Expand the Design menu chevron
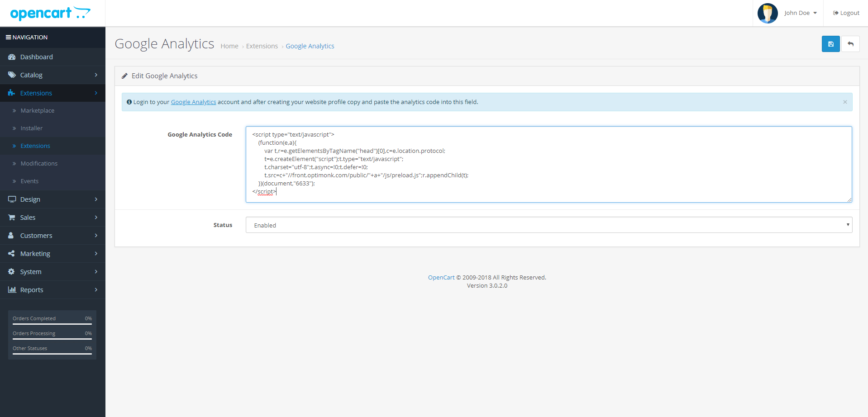This screenshot has width=868, height=417. click(96, 199)
